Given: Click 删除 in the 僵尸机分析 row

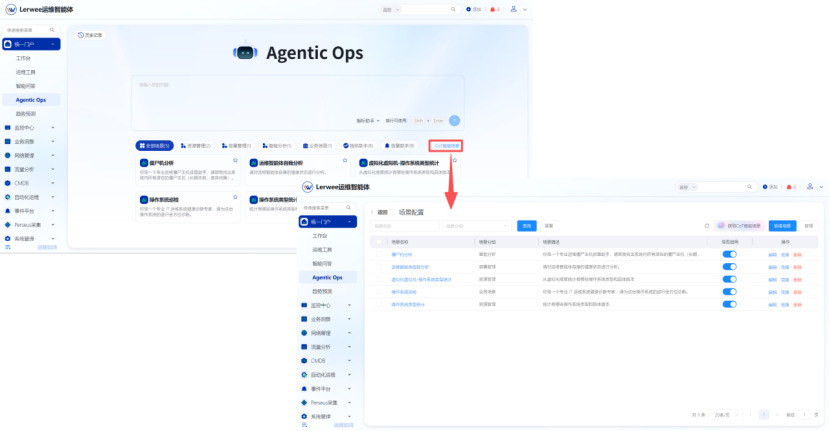Looking at the screenshot, I should point(797,255).
